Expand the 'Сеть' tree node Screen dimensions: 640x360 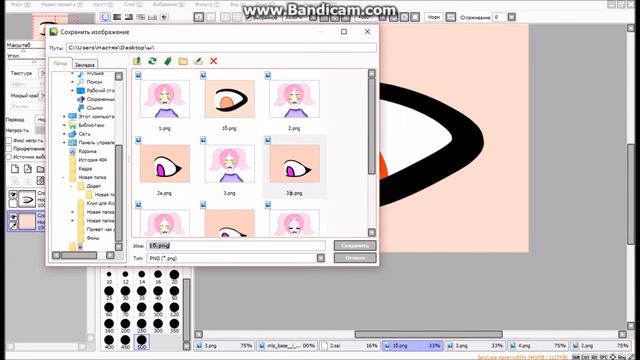64,134
